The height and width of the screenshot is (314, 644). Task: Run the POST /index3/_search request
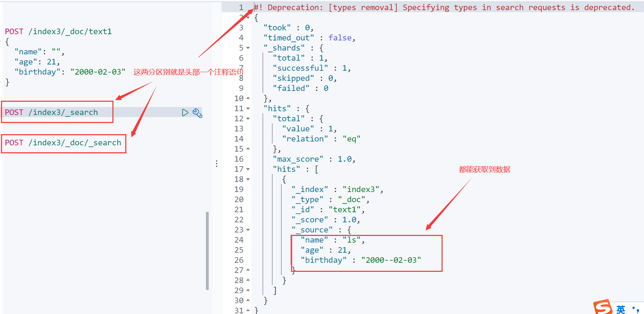click(x=185, y=113)
